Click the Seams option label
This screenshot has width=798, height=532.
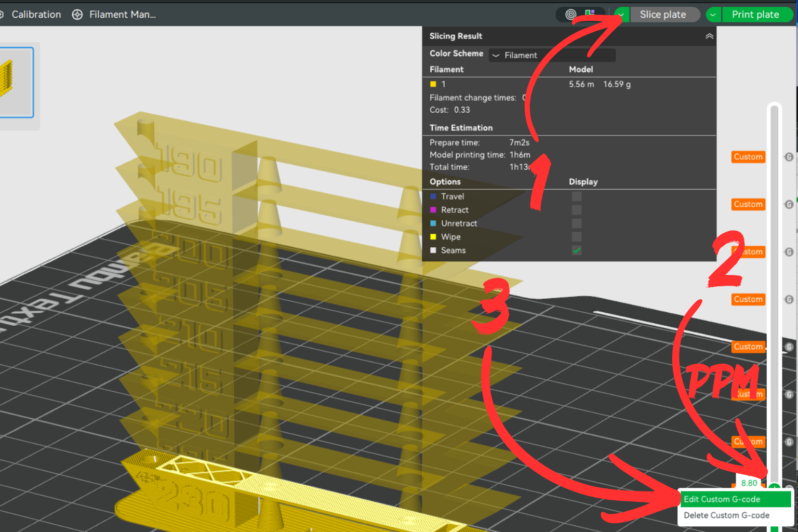(453, 250)
